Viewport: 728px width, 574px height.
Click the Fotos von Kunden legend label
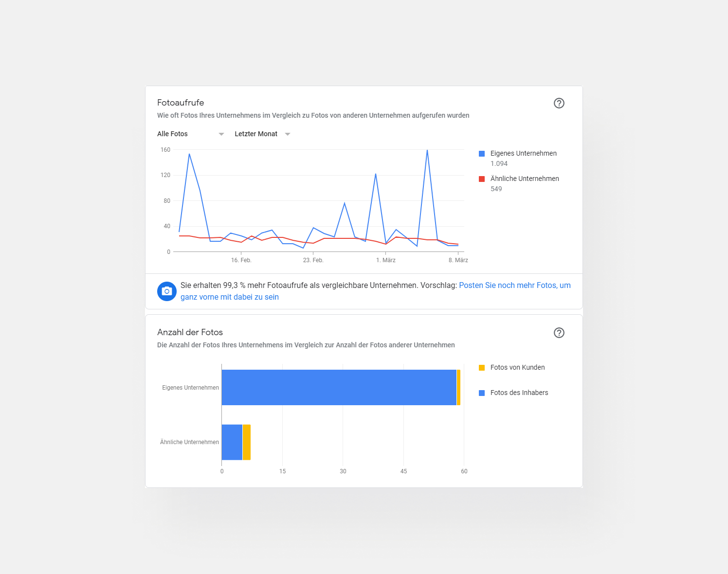(x=517, y=367)
